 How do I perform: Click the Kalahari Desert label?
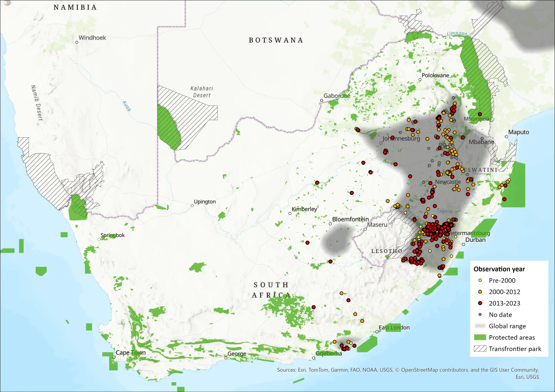point(202,92)
